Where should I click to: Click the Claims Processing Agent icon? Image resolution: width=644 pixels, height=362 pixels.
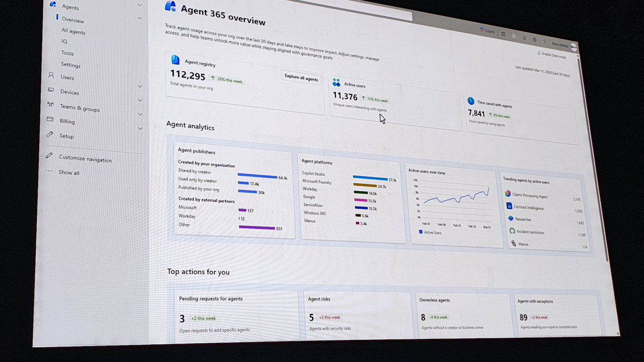tap(508, 193)
